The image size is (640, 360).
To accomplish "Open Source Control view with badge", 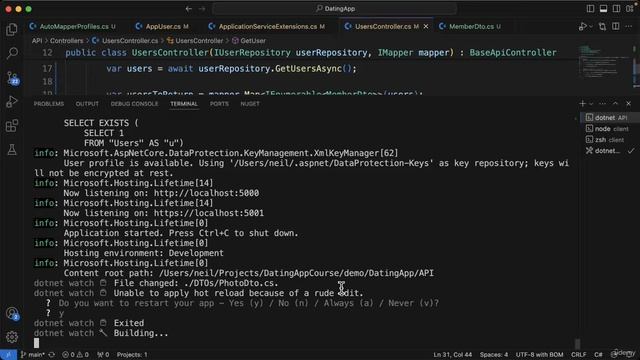I will [x=12, y=78].
